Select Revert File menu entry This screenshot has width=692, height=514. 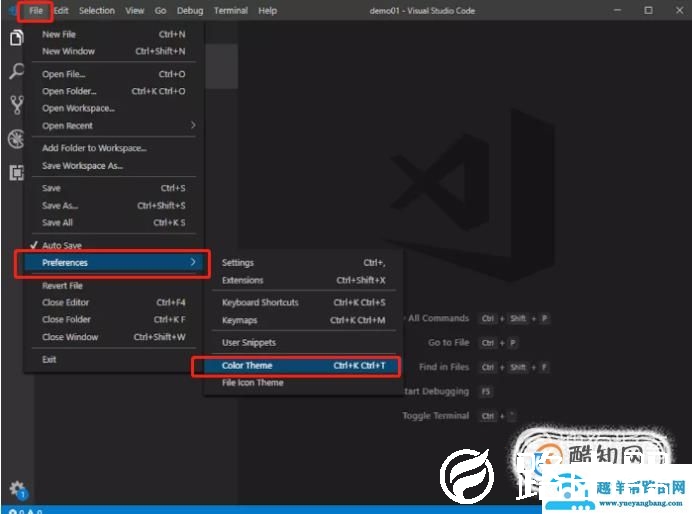pos(114,285)
